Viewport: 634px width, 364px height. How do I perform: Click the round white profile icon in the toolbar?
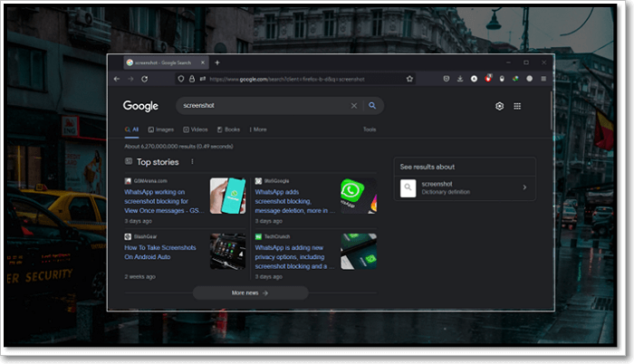tap(529, 79)
